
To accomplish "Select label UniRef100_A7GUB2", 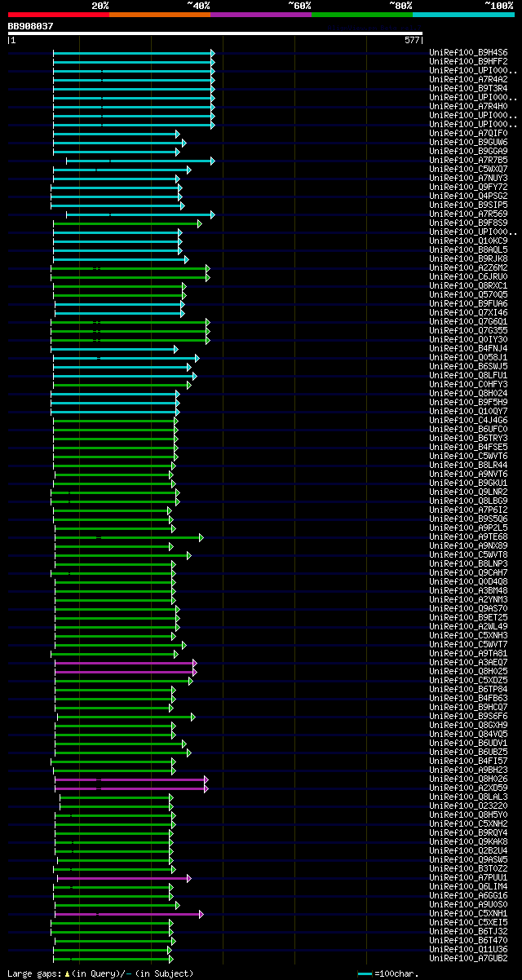I will point(468,958).
